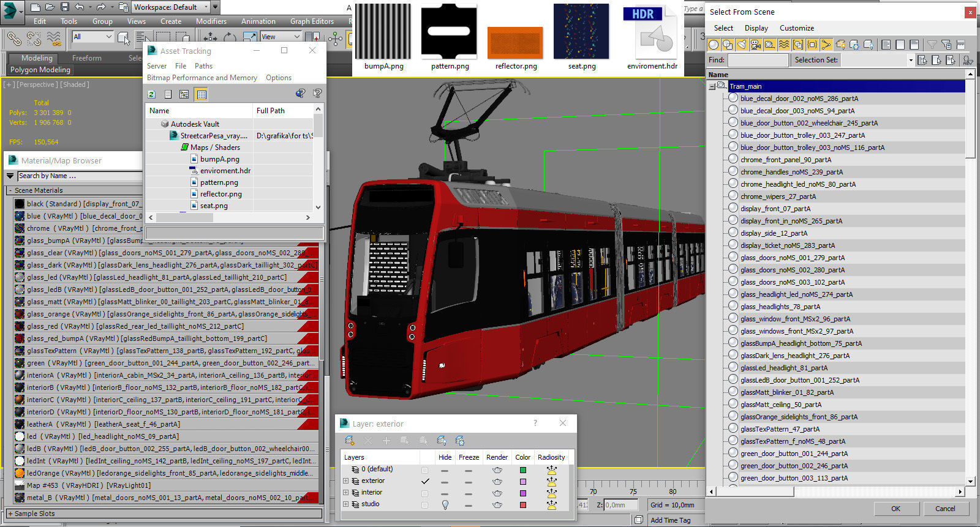
Task: Click Select None icon in Select From Scene
Action: pos(900,45)
